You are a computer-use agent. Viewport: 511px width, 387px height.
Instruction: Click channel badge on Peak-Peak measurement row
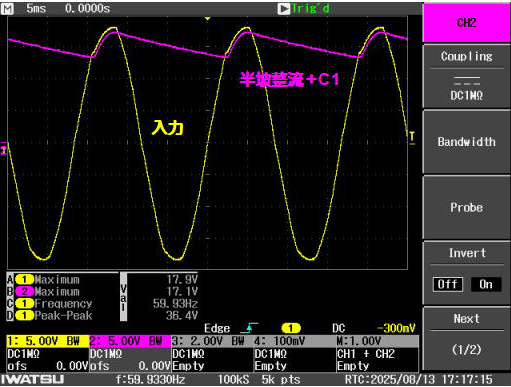point(24,315)
